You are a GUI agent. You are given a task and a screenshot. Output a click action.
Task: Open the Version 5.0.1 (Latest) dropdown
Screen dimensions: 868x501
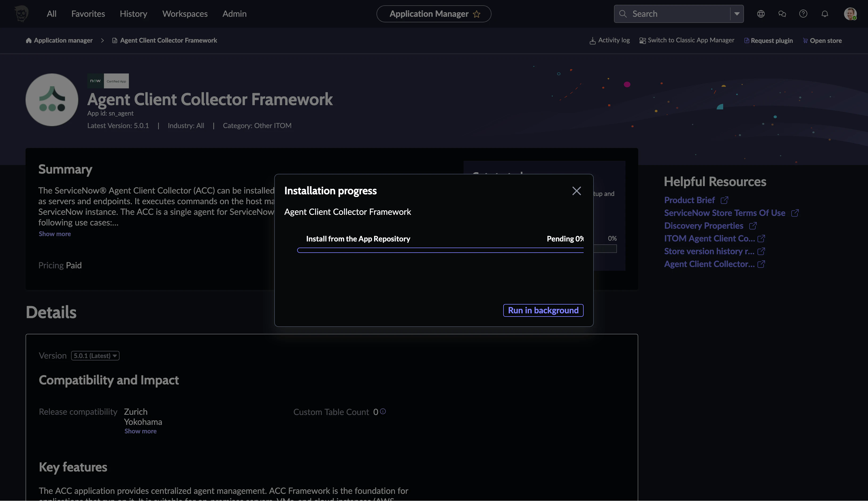tap(95, 356)
